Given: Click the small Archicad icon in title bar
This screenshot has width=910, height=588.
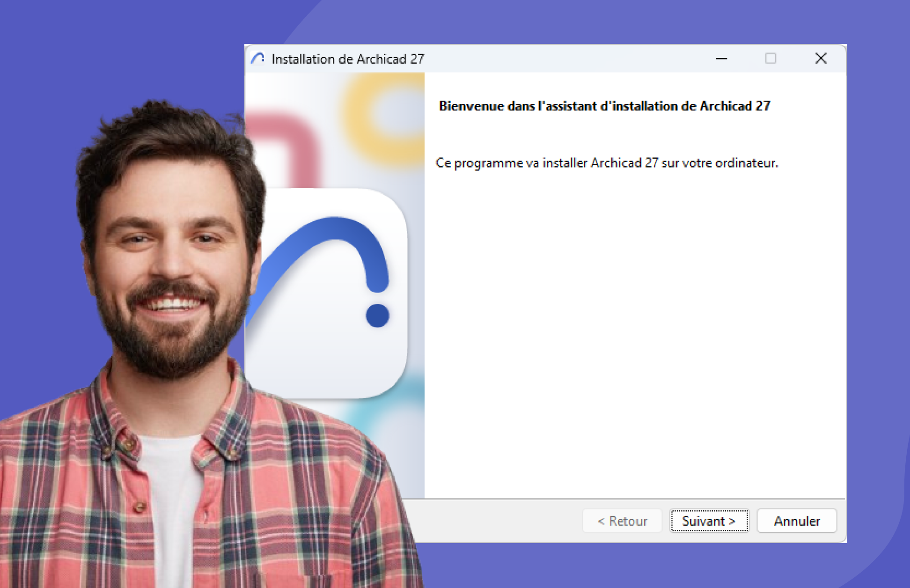Looking at the screenshot, I should (x=257, y=59).
